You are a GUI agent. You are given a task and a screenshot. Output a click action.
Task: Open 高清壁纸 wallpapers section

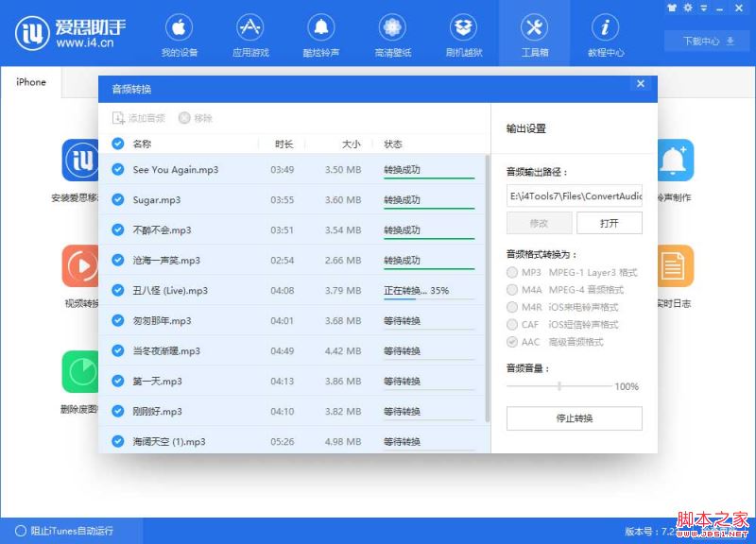392,36
